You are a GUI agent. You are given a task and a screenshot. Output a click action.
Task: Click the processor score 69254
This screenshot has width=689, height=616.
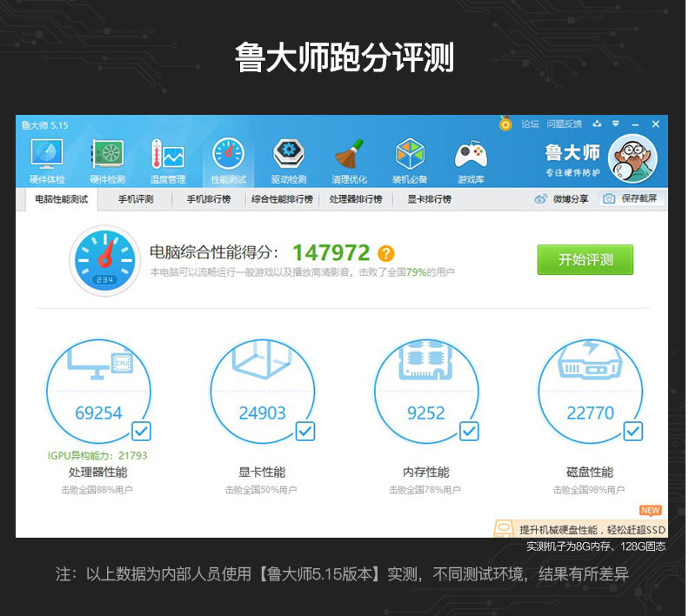pos(98,413)
